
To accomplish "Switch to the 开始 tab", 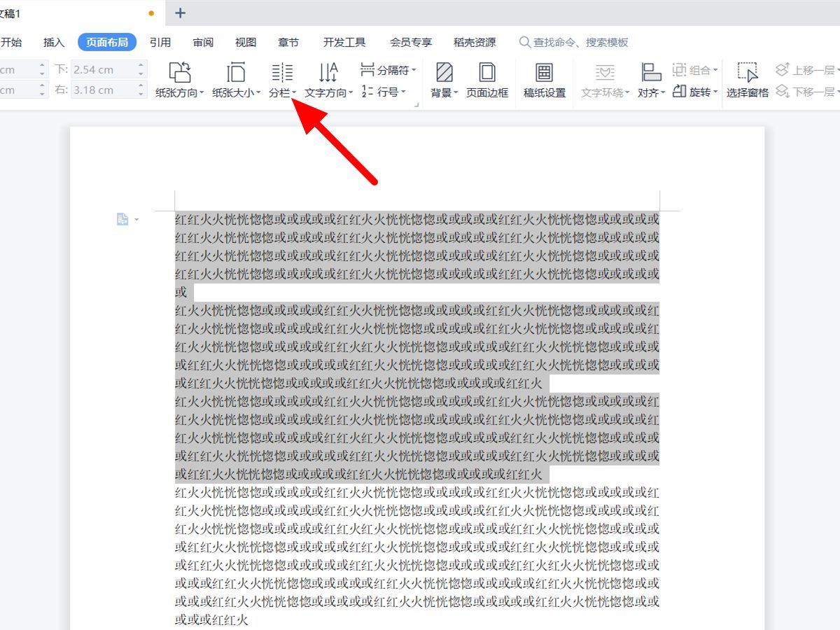I will pyautogui.click(x=11, y=43).
